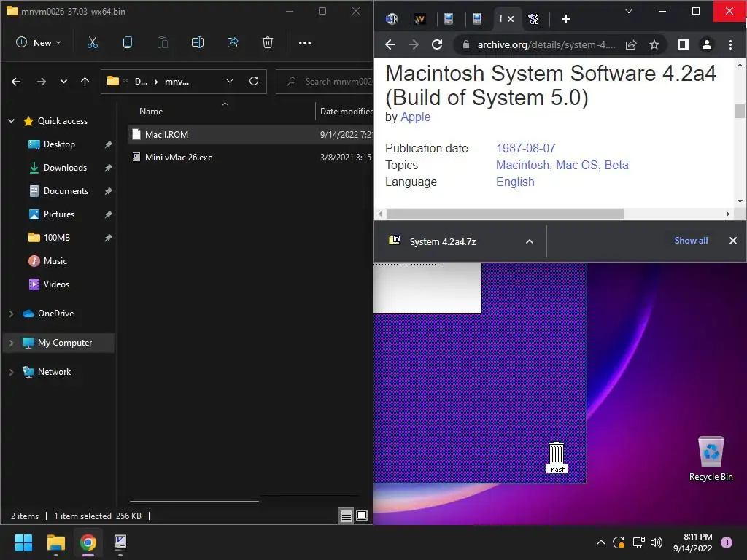Click the Share icon in File Explorer toolbar
The image size is (747, 560).
pyautogui.click(x=233, y=43)
